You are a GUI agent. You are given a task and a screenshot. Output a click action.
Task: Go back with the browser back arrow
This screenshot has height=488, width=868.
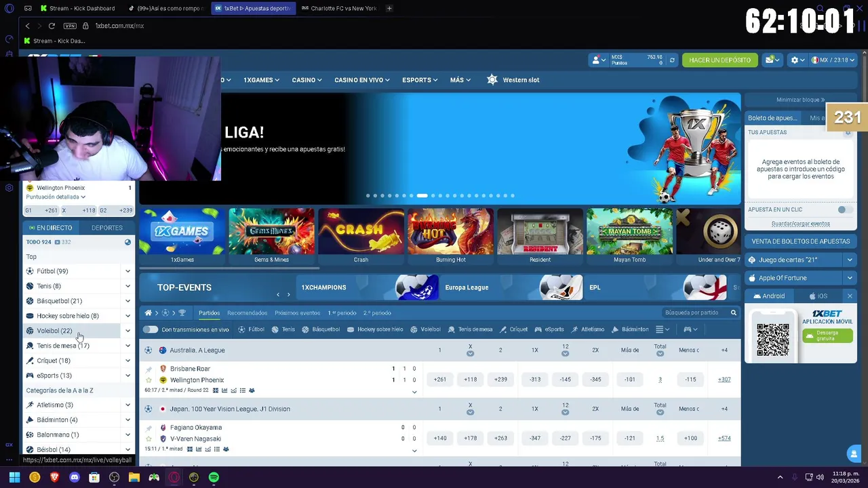pos(27,26)
